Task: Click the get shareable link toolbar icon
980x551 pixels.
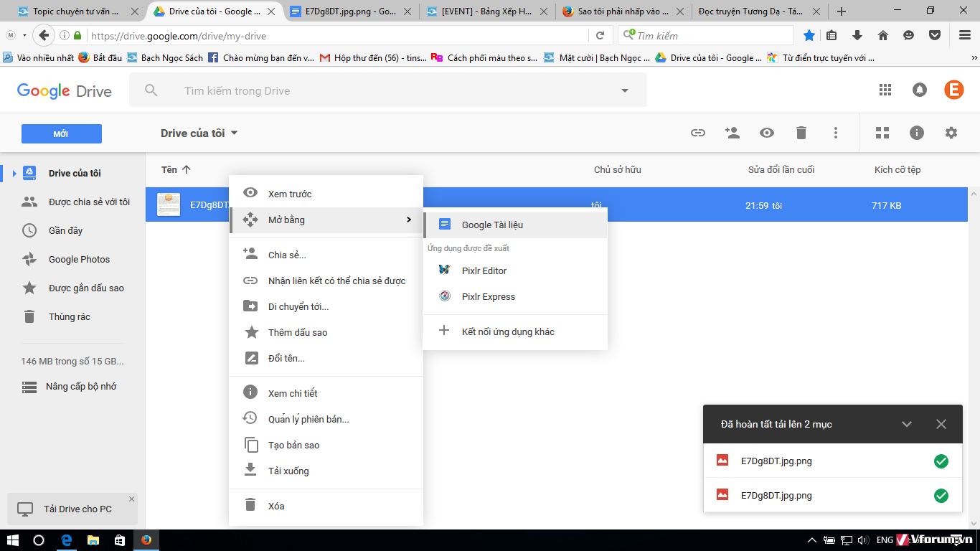Action: (697, 133)
